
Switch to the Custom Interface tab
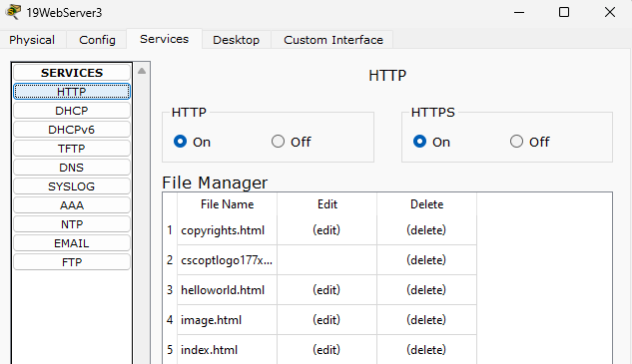coord(332,40)
